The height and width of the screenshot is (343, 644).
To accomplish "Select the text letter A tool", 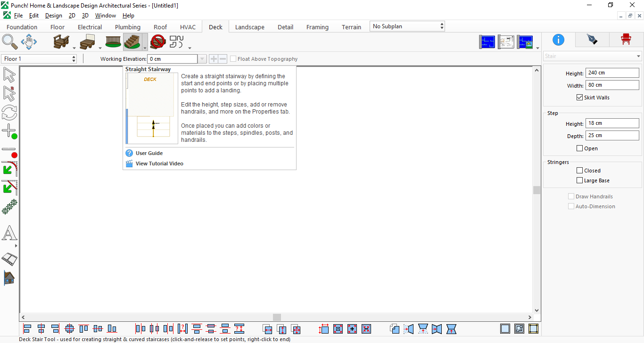I will click(9, 233).
